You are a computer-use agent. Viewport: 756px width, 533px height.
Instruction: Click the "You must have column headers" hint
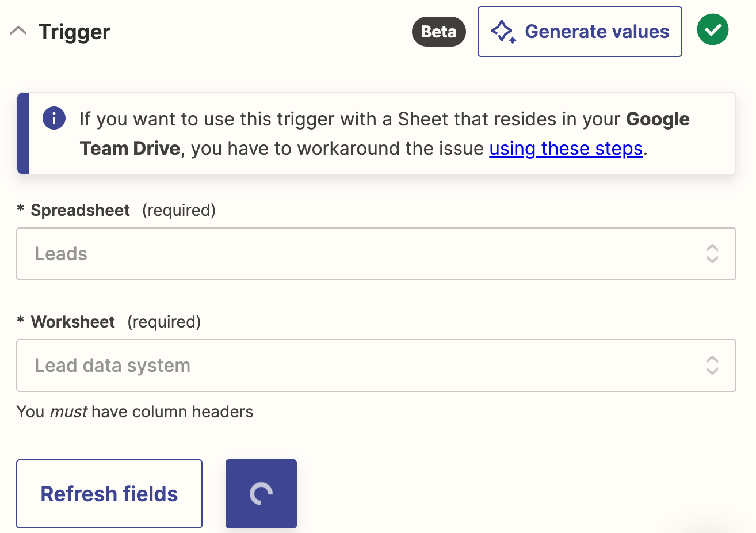[135, 412]
